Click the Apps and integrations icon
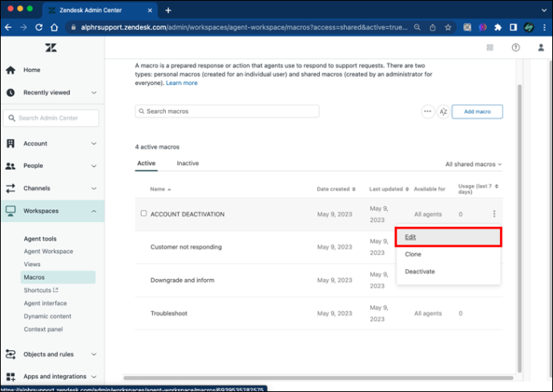The height and width of the screenshot is (392, 553). tap(10, 377)
